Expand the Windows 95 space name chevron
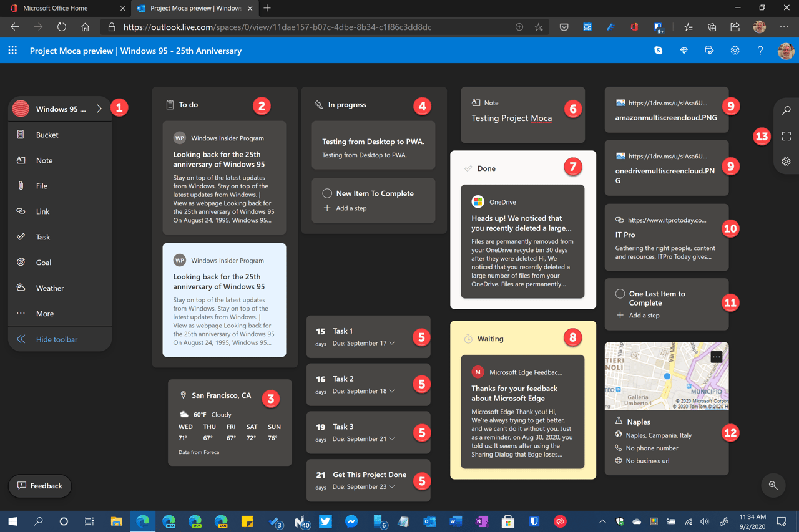Image resolution: width=799 pixels, height=532 pixels. tap(99, 107)
